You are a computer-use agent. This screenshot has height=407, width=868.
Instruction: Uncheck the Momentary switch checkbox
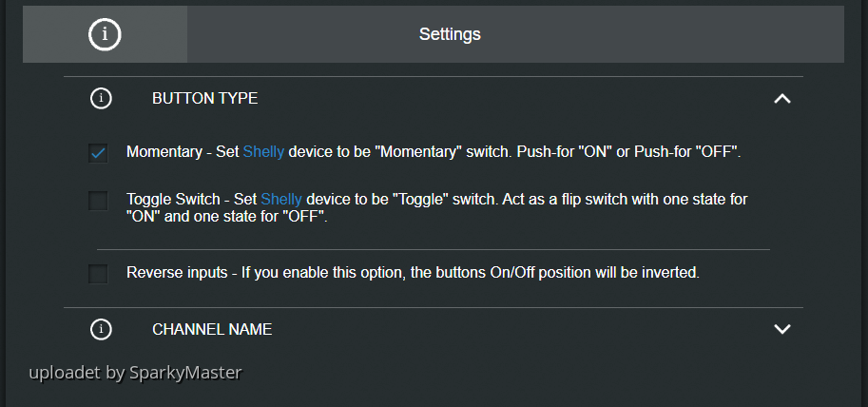point(98,153)
